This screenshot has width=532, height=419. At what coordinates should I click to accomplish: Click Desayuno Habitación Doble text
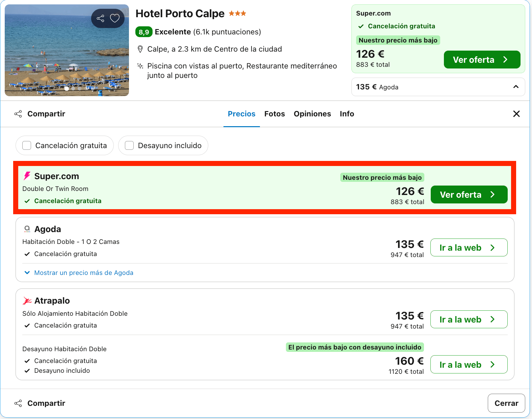pos(64,349)
